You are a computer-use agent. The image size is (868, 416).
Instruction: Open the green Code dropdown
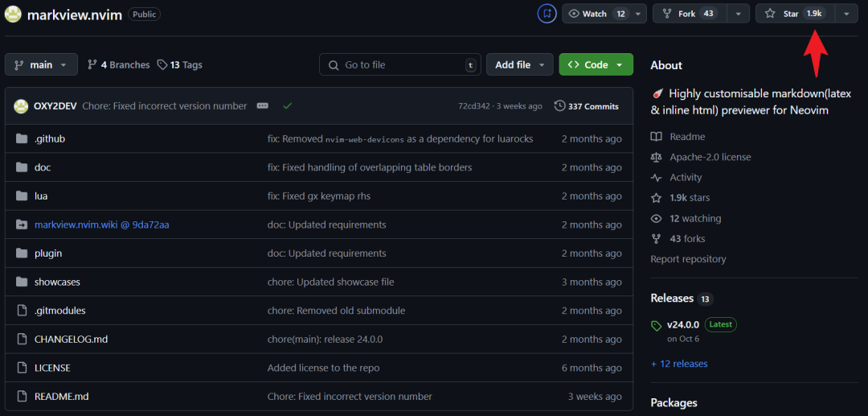pyautogui.click(x=596, y=65)
